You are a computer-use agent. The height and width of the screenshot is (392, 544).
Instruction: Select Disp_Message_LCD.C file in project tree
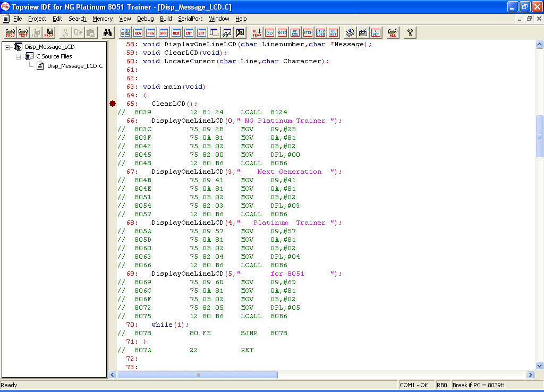pos(74,66)
